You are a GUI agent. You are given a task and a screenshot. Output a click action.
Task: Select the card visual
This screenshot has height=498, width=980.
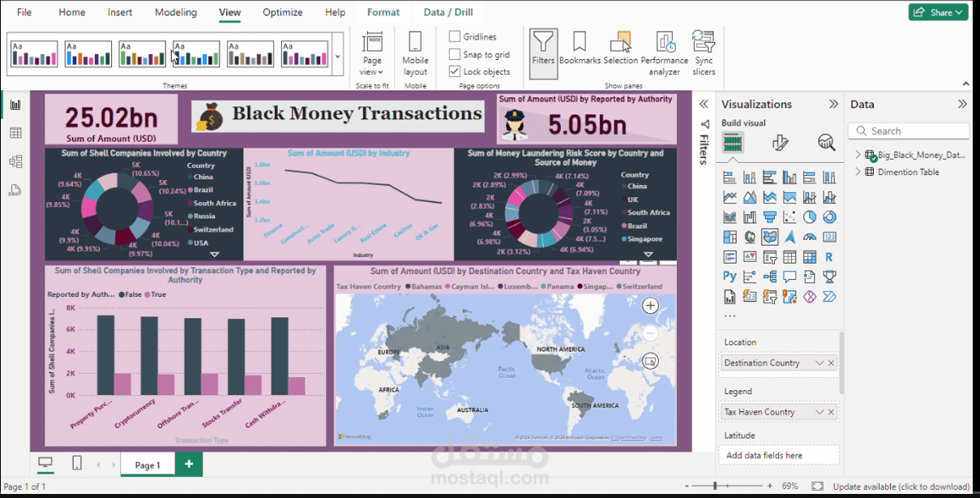tap(829, 237)
